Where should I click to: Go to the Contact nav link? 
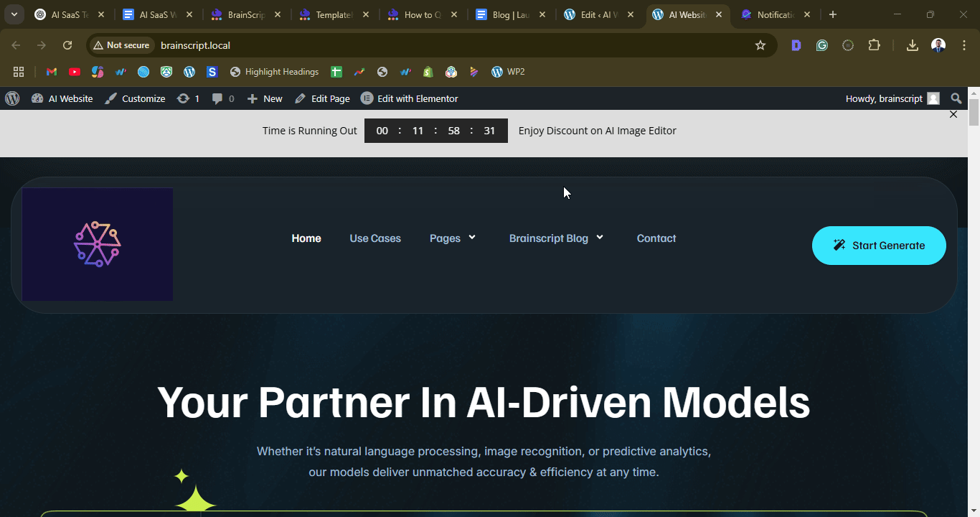(656, 238)
